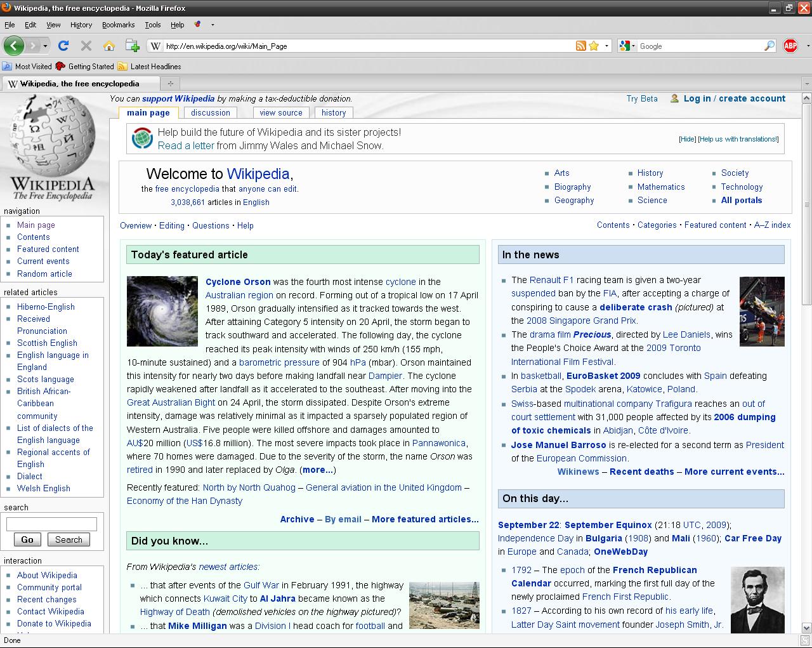The width and height of the screenshot is (812, 648).
Task: Click the colorful icon in the menu bar
Action: [x=198, y=25]
